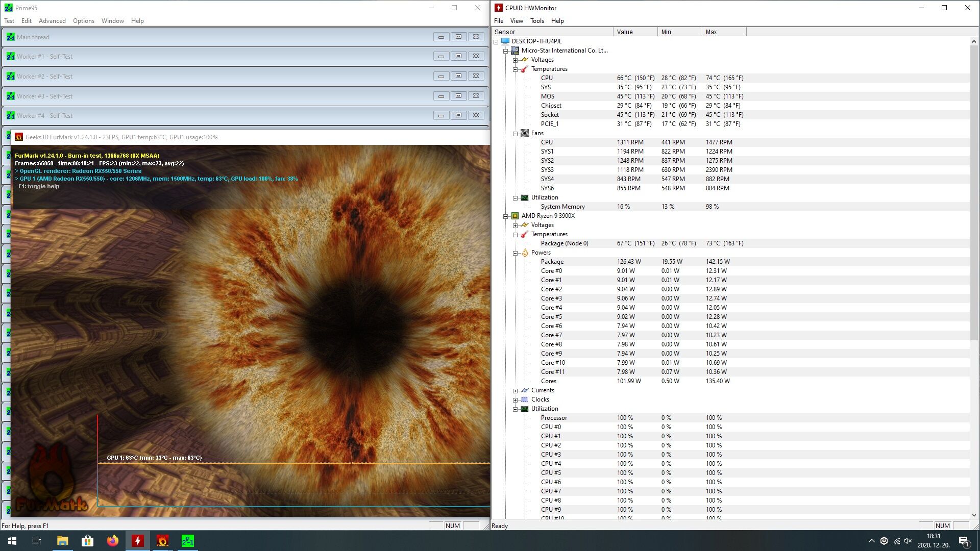Maximize Worker #3 Self-Test child window

pos(458,96)
